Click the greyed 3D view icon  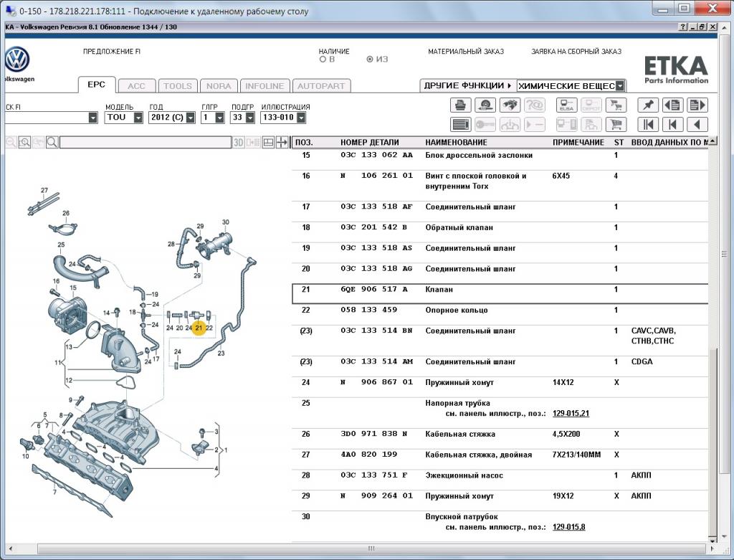pyautogui.click(x=238, y=143)
